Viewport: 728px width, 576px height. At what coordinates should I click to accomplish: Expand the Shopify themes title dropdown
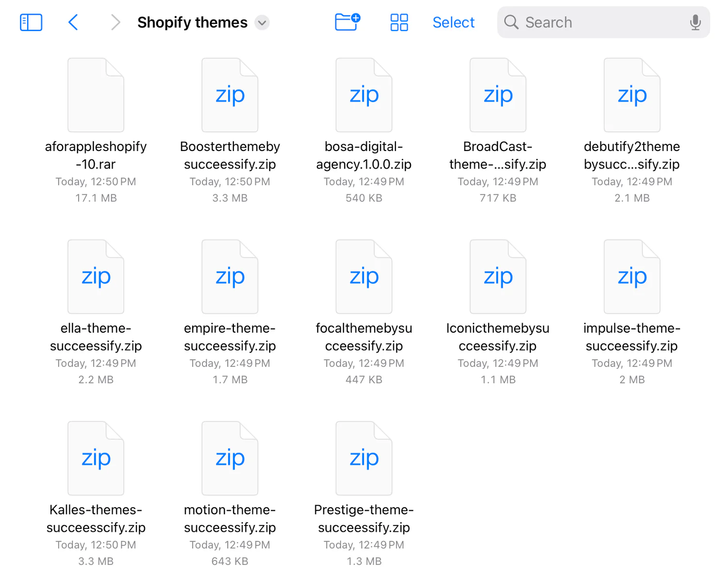[x=262, y=23]
